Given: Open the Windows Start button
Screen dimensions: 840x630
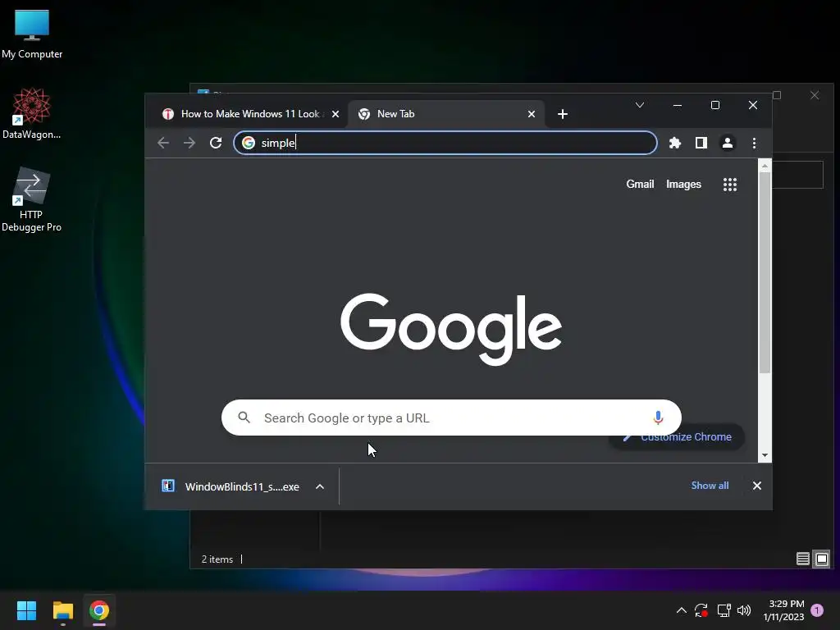Looking at the screenshot, I should (26, 610).
